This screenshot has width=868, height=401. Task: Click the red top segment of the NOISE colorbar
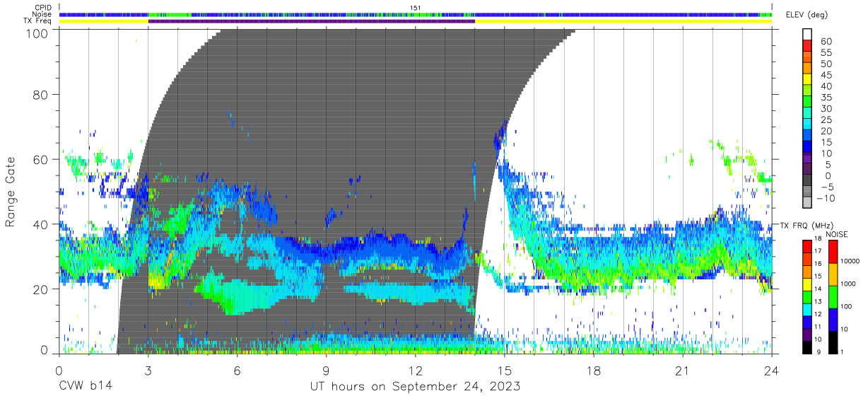tap(834, 252)
